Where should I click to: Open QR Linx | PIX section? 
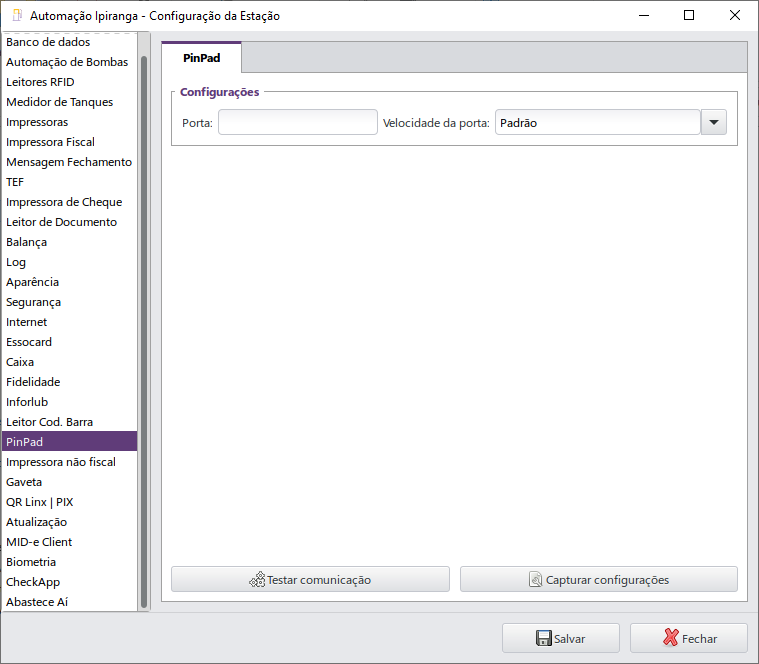(70, 502)
